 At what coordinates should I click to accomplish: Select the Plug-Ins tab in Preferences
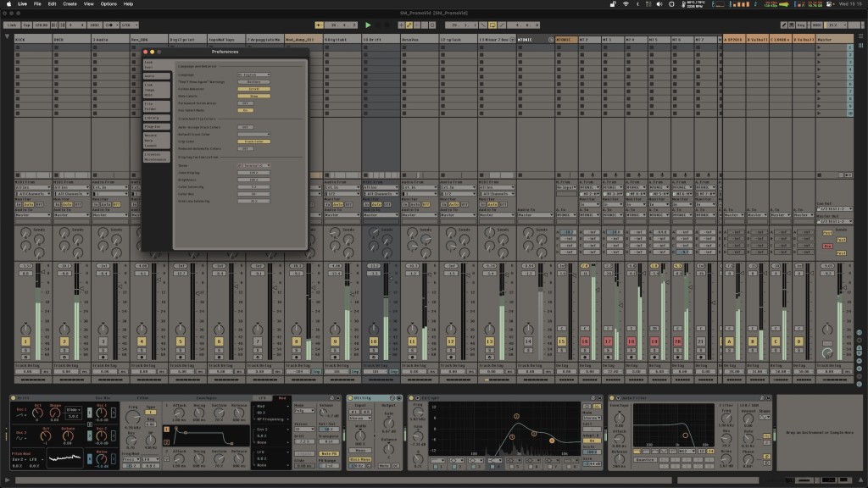click(152, 126)
